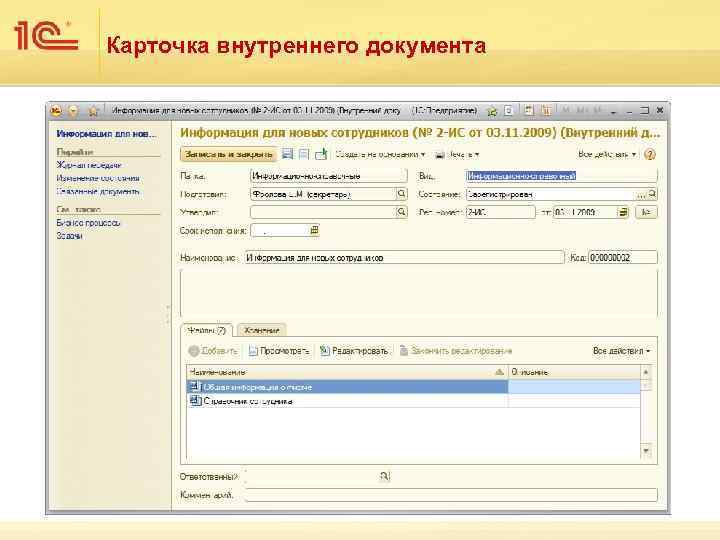The height and width of the screenshot is (540, 720).
Task: Click the Папка (folder) input field
Action: [x=329, y=176]
